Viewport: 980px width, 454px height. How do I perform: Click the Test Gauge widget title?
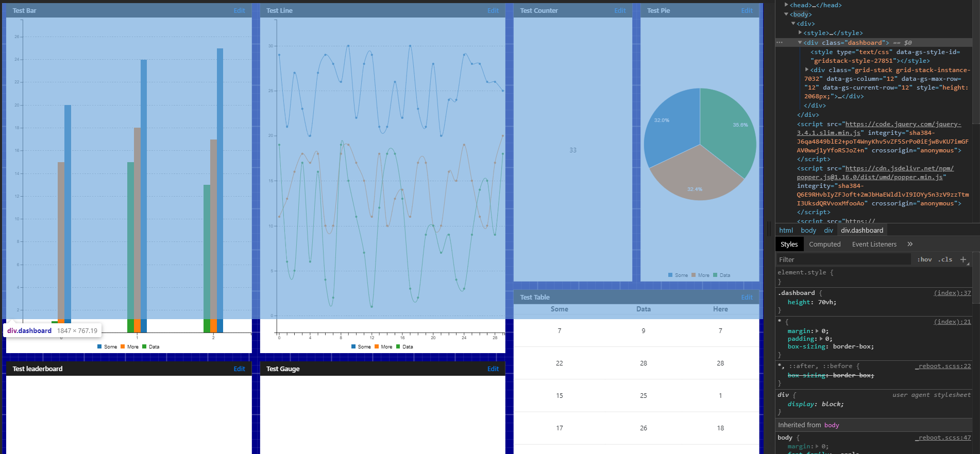283,369
